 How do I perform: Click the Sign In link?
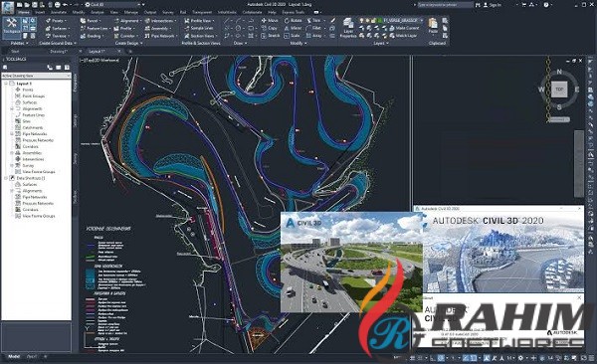point(493,5)
